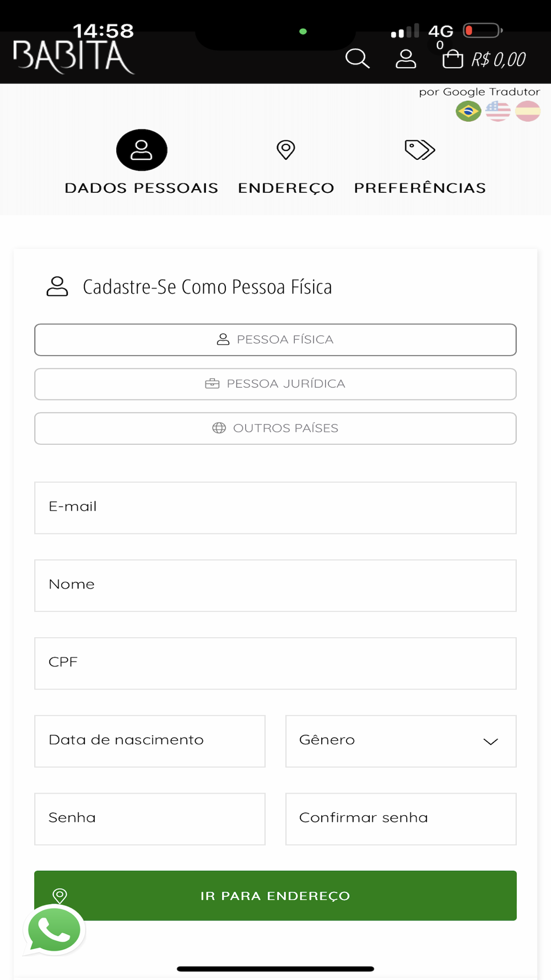Focus the Confirmar senha field
The image size is (551, 980).
pos(401,819)
